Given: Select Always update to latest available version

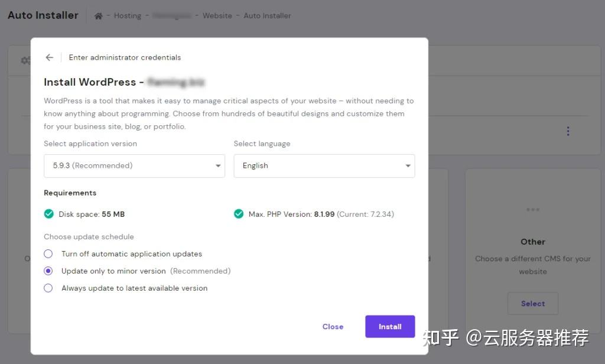Looking at the screenshot, I should point(48,288).
